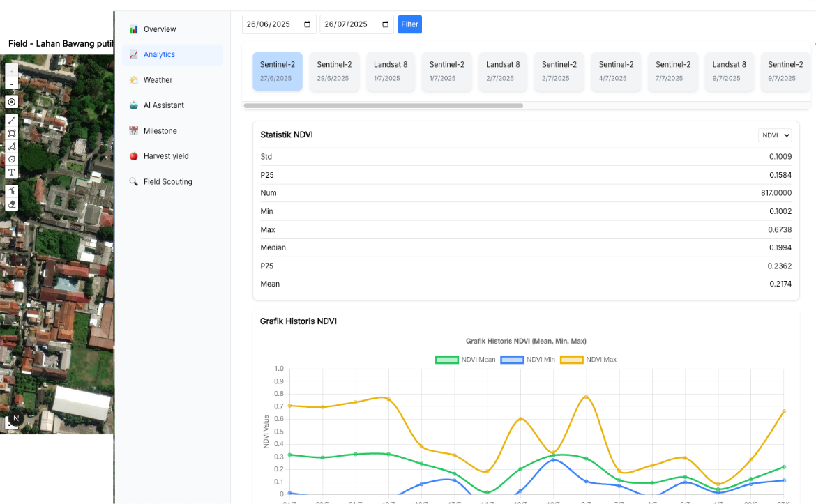Open the NDVI index dropdown
Image resolution: width=816 pixels, height=504 pixels.
coord(775,135)
